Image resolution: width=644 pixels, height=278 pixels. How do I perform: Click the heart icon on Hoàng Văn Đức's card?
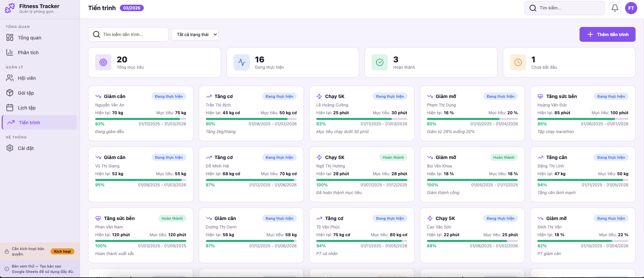pyautogui.click(x=540, y=96)
